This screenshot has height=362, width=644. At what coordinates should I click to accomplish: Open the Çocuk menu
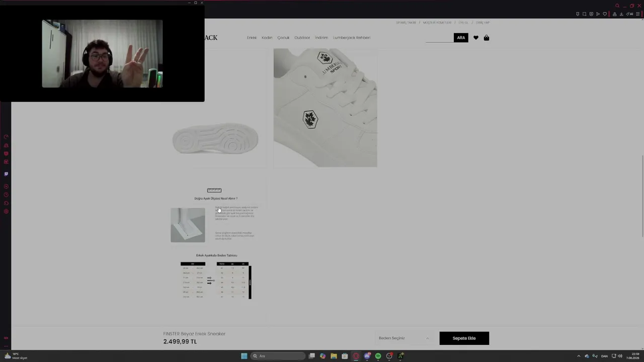coord(283,38)
